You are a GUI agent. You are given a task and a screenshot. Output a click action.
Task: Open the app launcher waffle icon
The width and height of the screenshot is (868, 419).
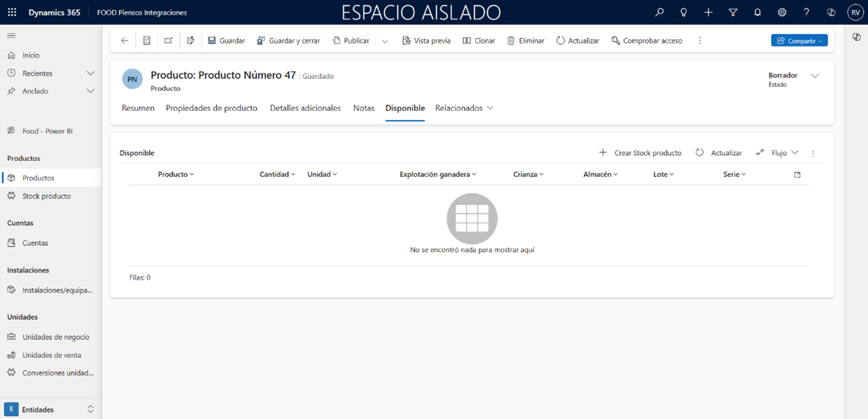(x=12, y=13)
